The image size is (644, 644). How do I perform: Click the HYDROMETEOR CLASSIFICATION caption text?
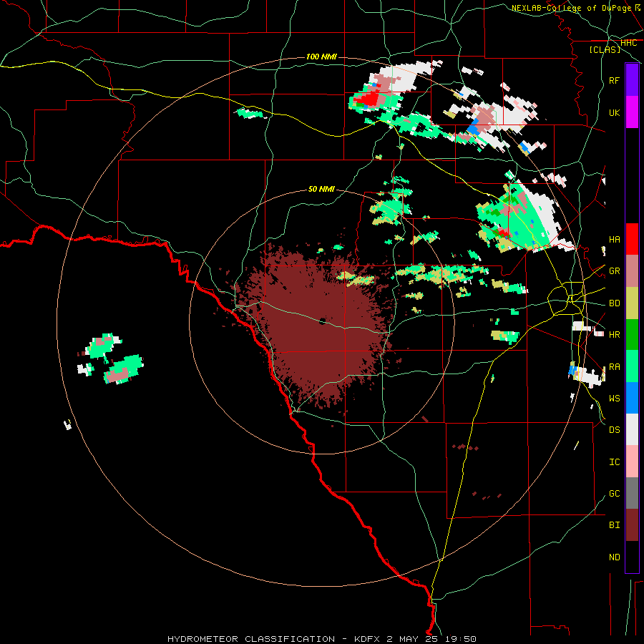(251, 639)
